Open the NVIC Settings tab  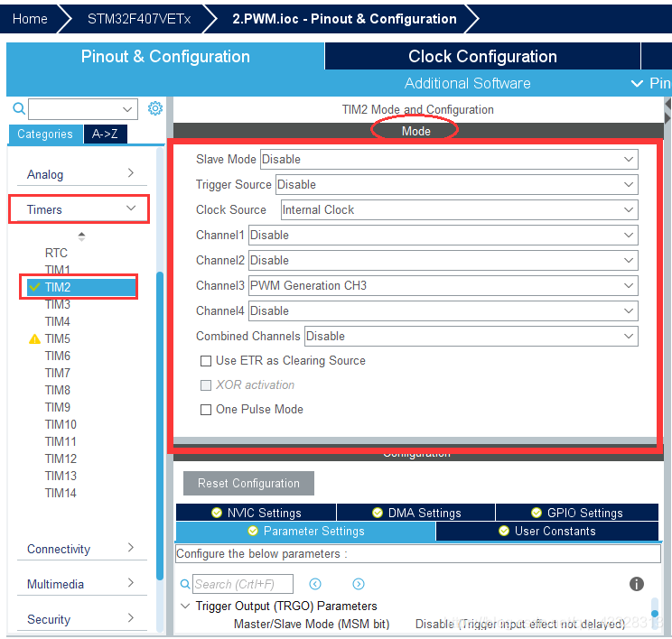coord(256,513)
